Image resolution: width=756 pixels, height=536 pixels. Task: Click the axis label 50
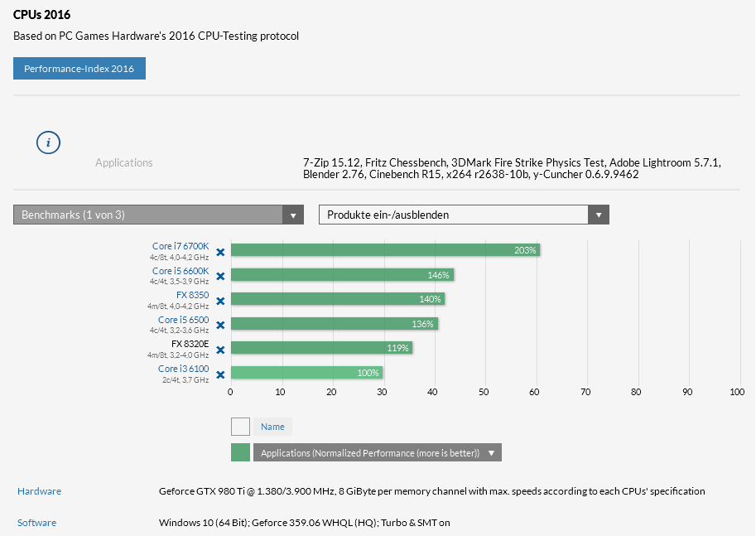483,392
